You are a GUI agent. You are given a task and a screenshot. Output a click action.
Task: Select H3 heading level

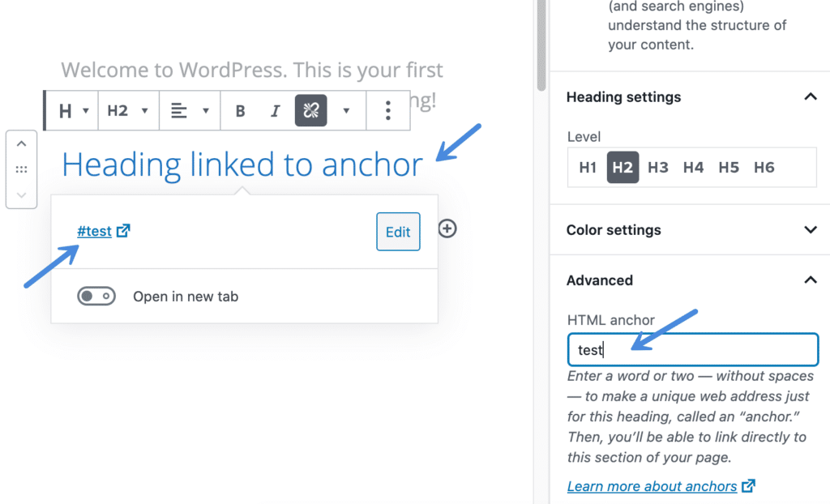click(x=658, y=168)
